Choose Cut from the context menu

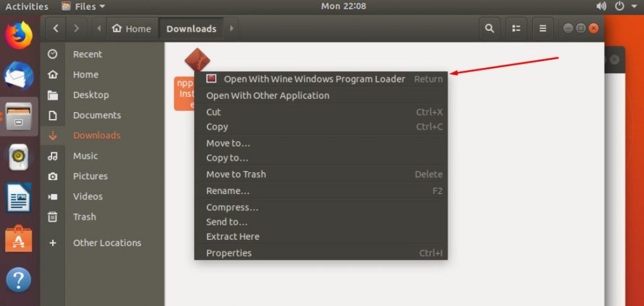coord(321,112)
